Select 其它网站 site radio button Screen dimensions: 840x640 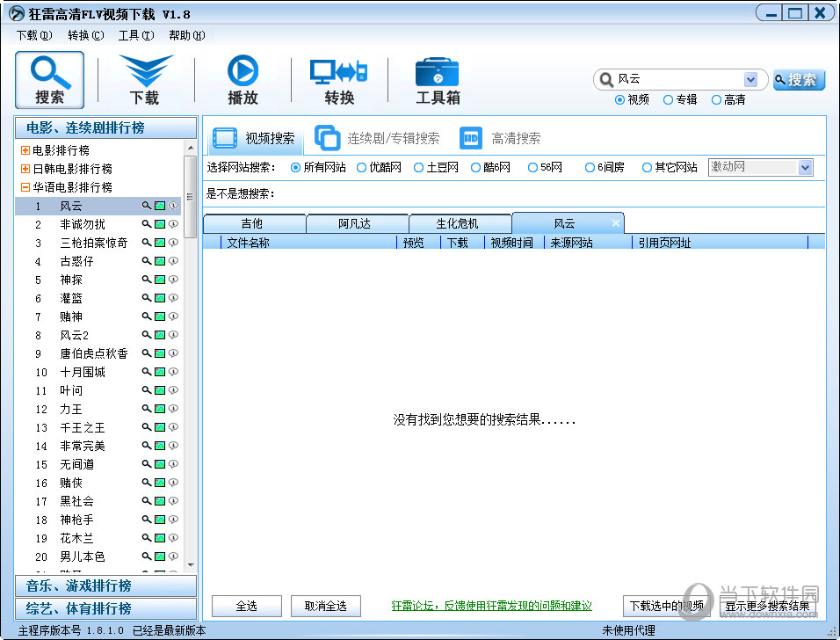(x=647, y=168)
